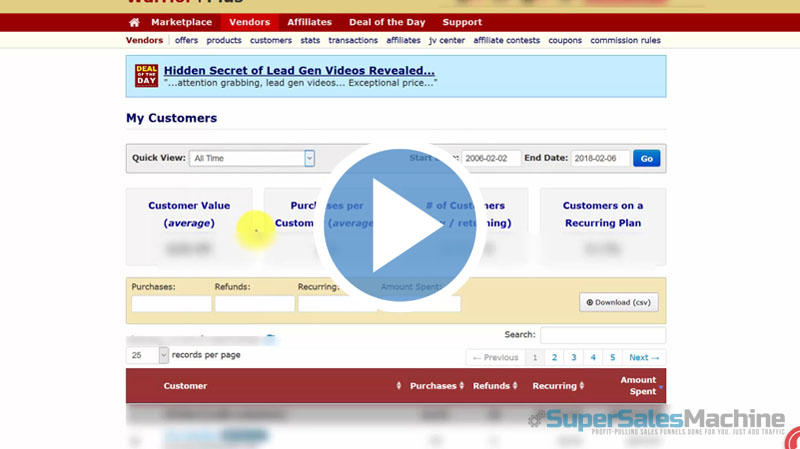Click the Download (csv) button
Image resolution: width=800 pixels, height=449 pixels.
click(618, 302)
